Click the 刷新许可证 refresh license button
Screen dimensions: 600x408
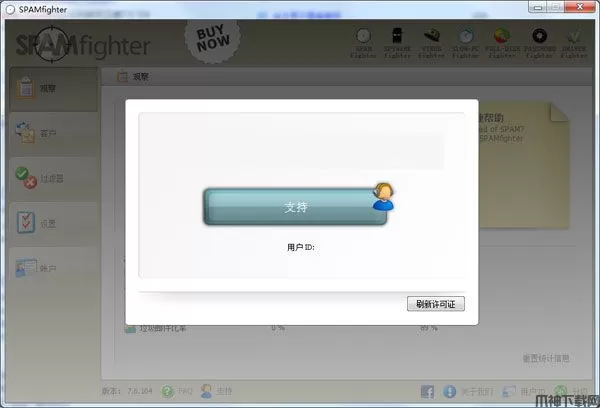point(436,304)
